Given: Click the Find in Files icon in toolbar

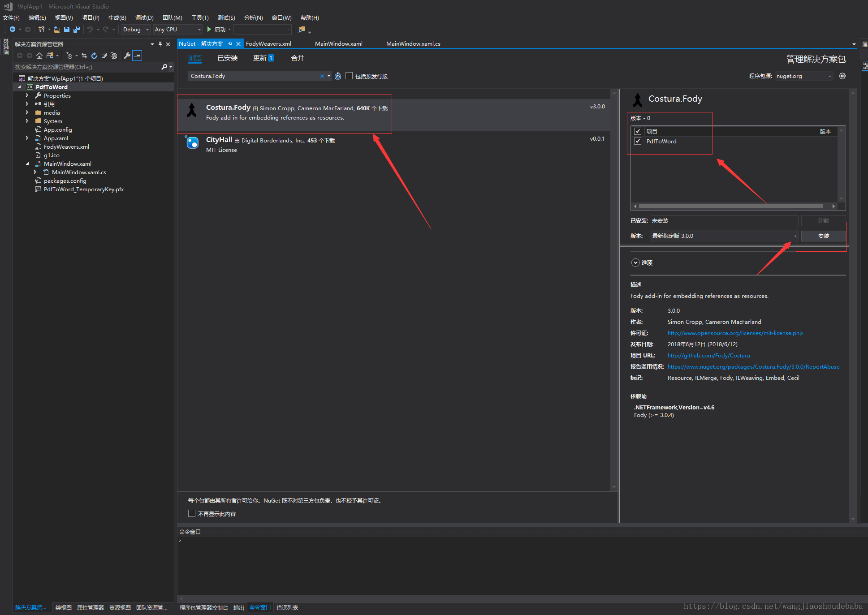Looking at the screenshot, I should click(302, 30).
